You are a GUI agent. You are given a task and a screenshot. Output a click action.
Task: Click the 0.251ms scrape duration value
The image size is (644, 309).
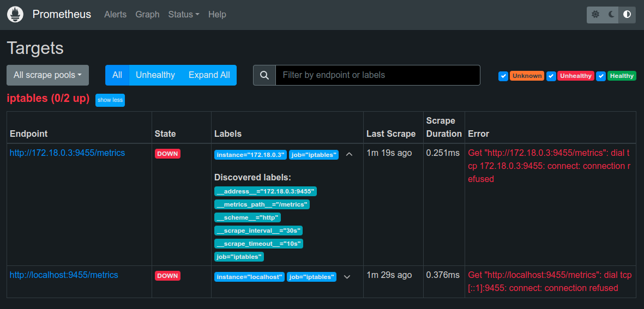[443, 153]
